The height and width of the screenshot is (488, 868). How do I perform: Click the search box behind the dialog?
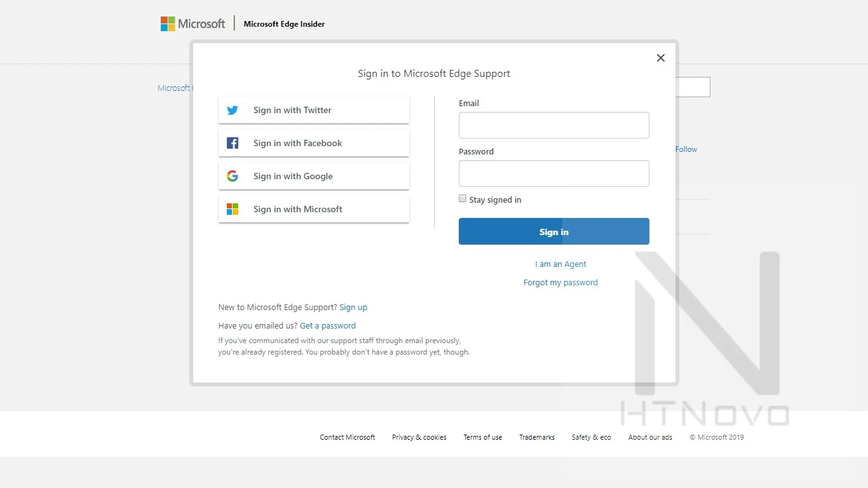[x=694, y=87]
